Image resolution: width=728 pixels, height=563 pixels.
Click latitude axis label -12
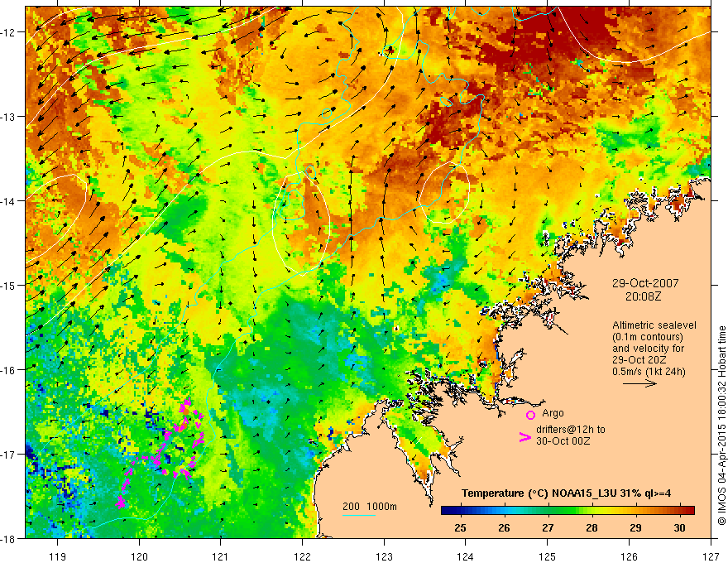[7, 32]
